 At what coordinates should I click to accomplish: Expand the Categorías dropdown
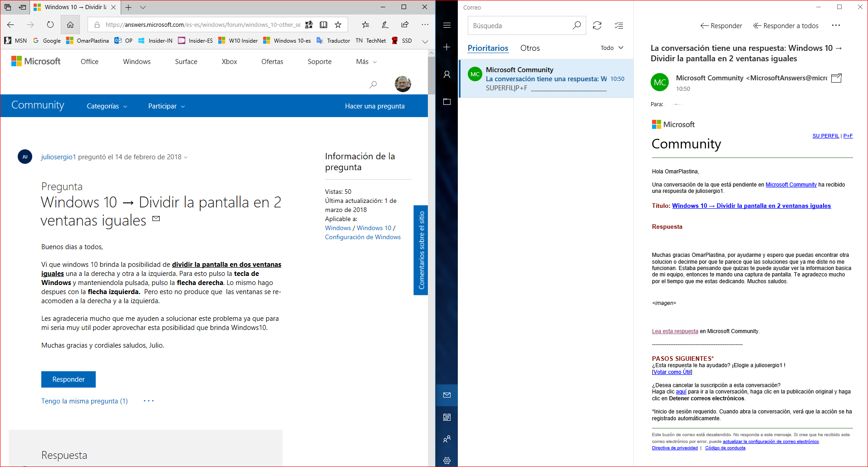coord(107,106)
